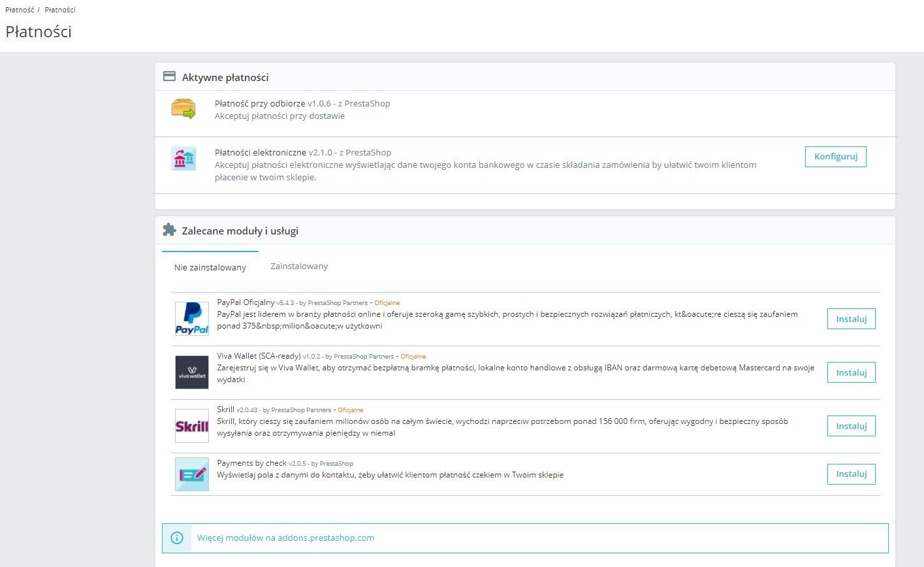Click the info circle icon in addons banner
The width and height of the screenshot is (924, 567).
(176, 538)
